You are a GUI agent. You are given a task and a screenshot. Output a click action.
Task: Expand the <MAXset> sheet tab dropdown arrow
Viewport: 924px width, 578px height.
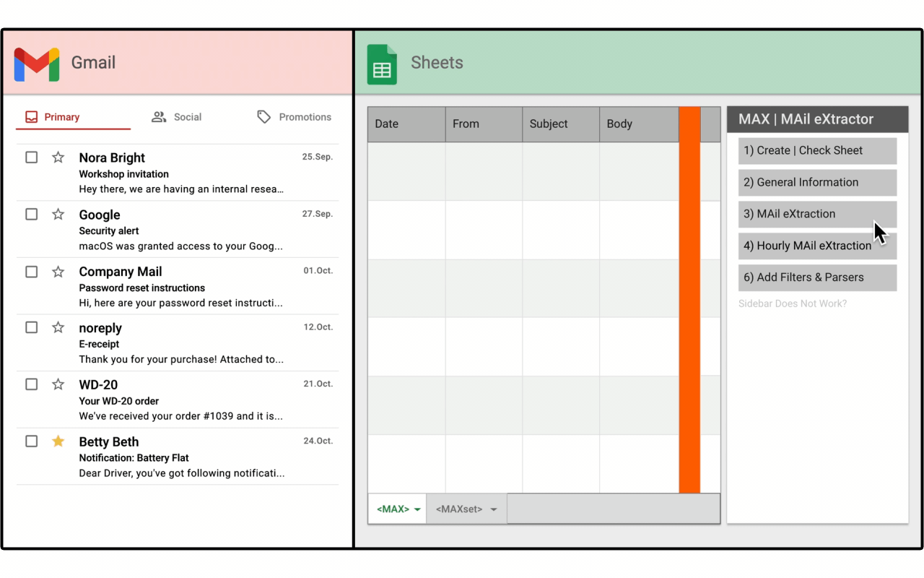click(x=494, y=510)
